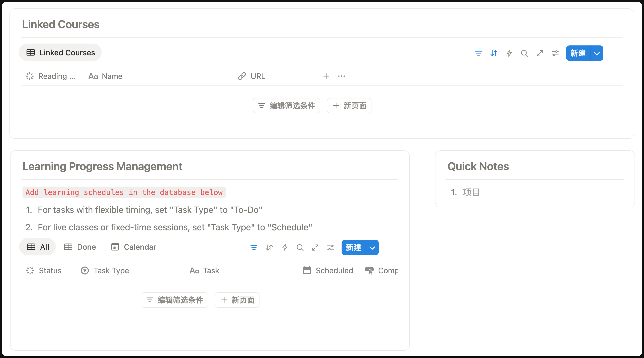Click the Quick Notes list item 项目
The height and width of the screenshot is (358, 644).
click(x=471, y=193)
